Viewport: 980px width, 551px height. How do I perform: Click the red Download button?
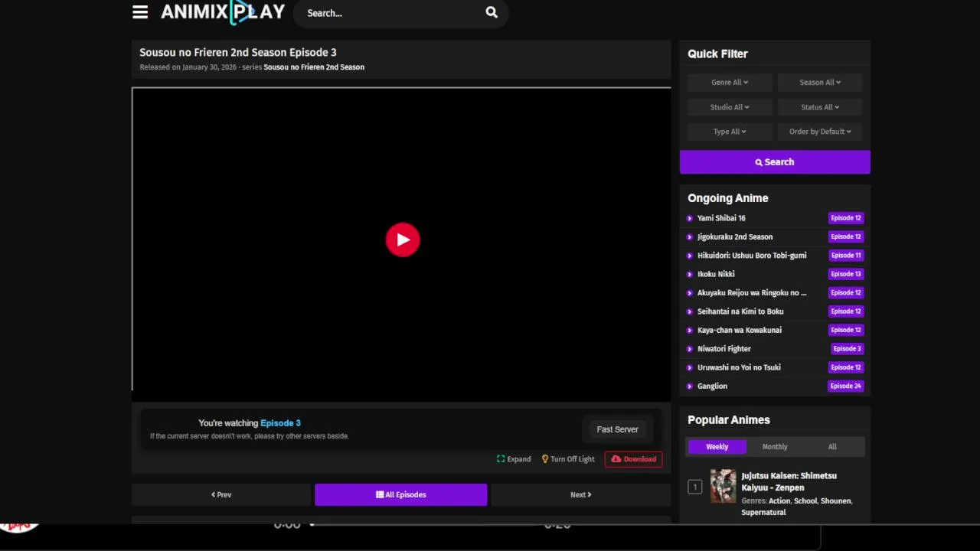pos(633,459)
